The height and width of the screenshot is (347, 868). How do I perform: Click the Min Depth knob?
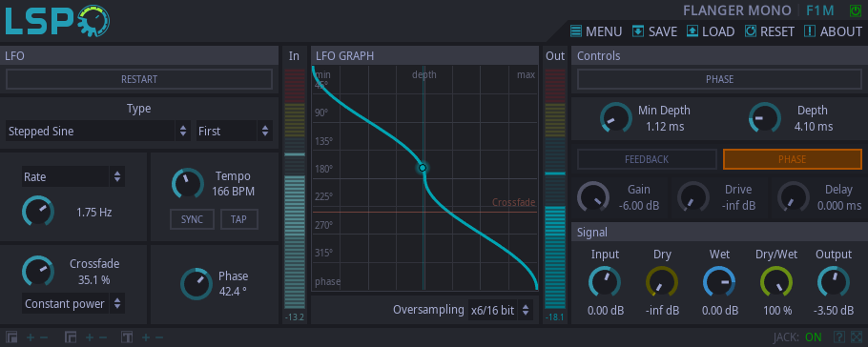tap(616, 118)
